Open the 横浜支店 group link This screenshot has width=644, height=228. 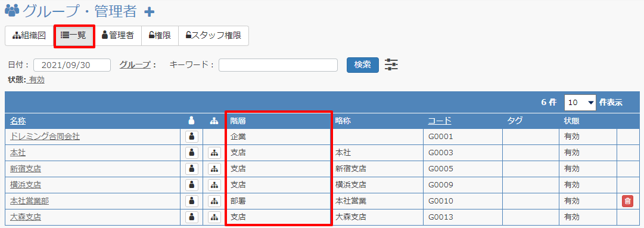point(26,185)
